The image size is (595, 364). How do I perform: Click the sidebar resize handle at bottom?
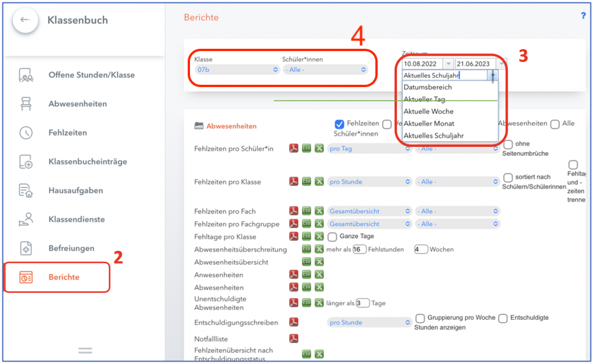(x=85, y=350)
